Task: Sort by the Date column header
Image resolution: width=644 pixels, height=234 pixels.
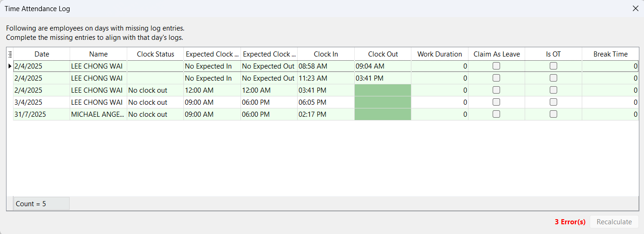Action: point(42,54)
